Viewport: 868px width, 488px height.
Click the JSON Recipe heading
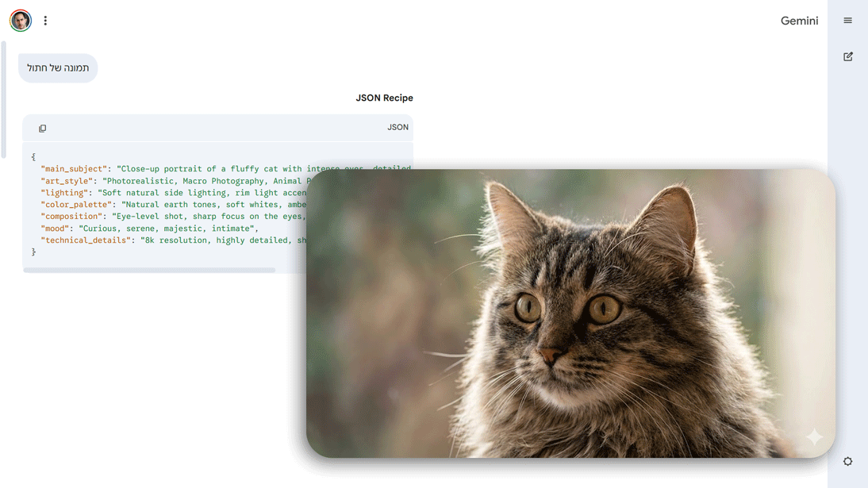tap(384, 98)
